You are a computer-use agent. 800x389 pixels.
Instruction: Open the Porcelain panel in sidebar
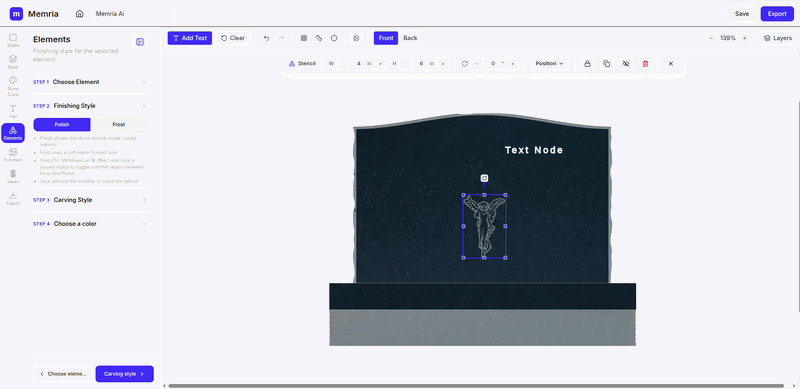click(13, 155)
